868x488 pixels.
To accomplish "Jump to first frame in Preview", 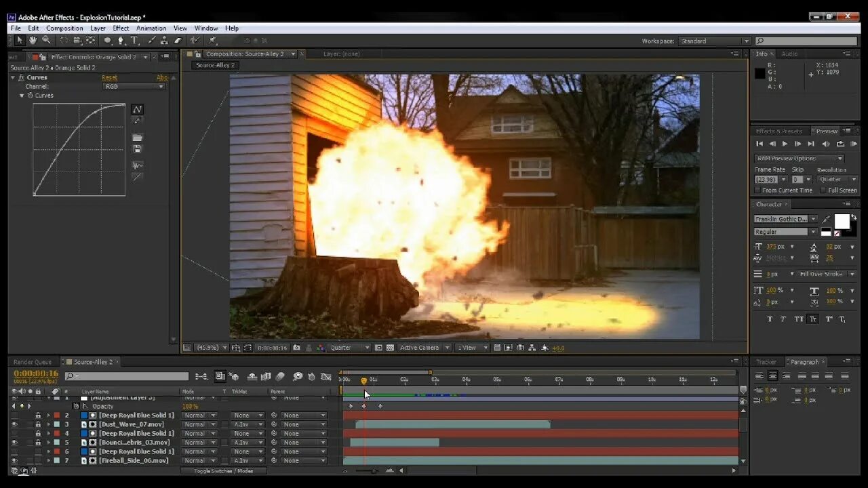I will coord(759,144).
